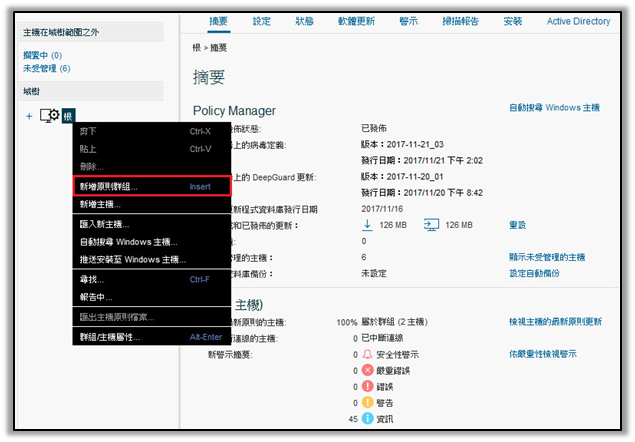Click the date value 2017/11/16
Screen dimensions: 635x442
click(x=382, y=209)
